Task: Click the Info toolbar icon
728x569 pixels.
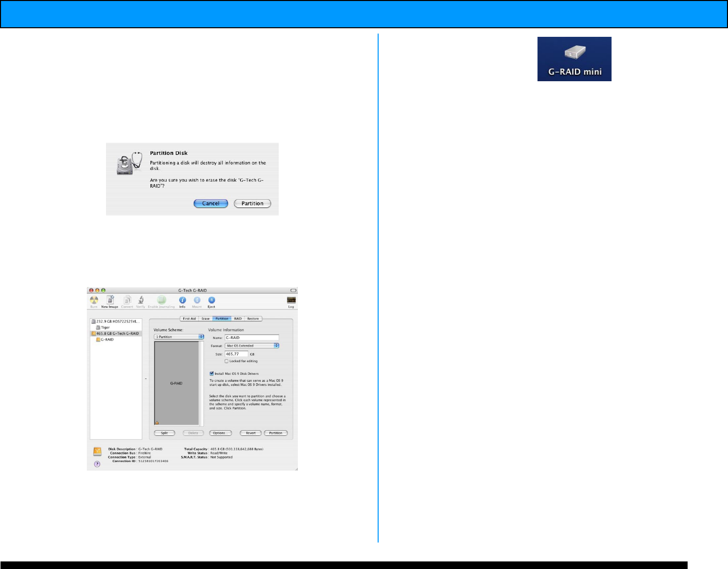Action: [x=182, y=301]
